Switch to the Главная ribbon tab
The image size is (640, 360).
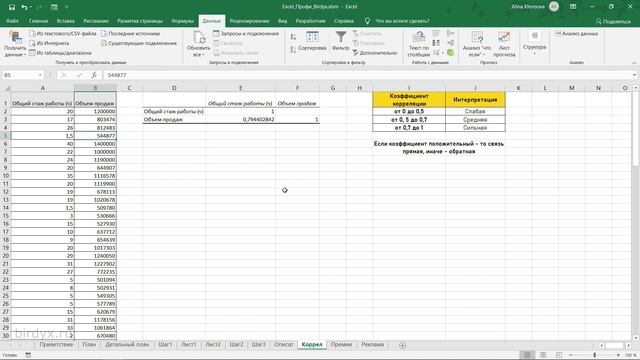(x=38, y=21)
